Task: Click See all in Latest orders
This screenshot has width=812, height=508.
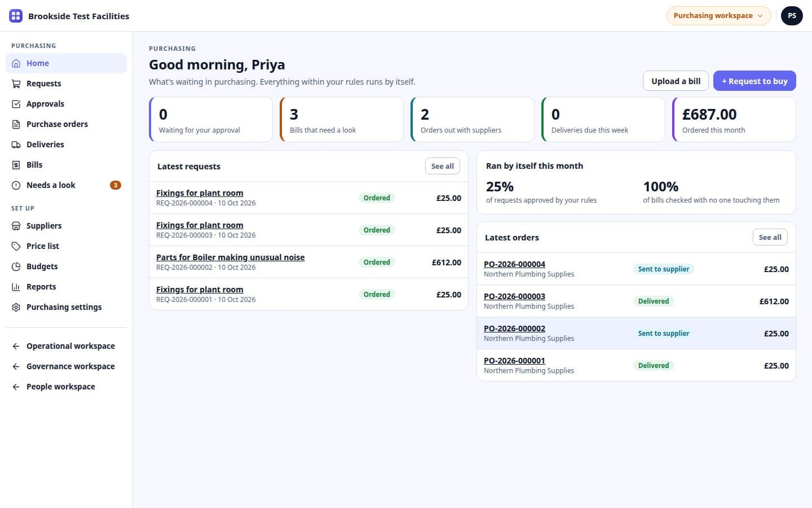Action: tap(770, 237)
